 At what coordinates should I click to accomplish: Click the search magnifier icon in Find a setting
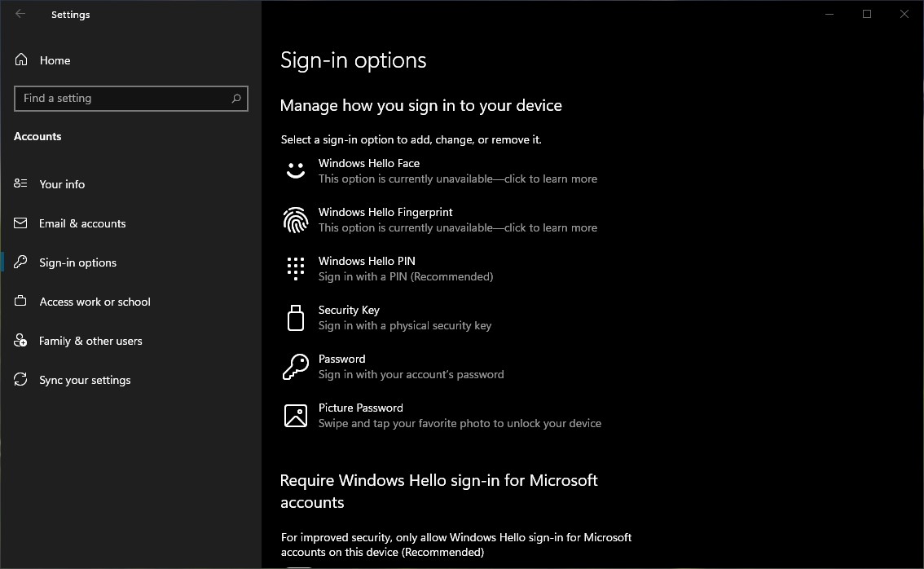coord(236,99)
